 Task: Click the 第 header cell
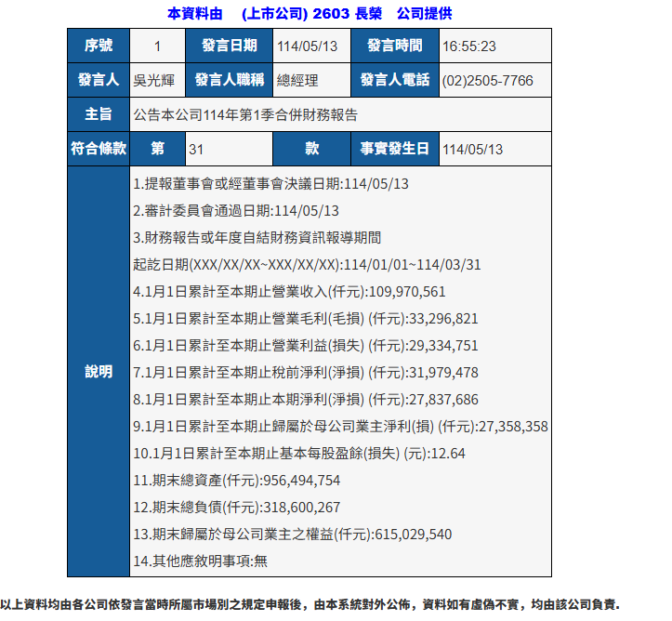(x=157, y=149)
